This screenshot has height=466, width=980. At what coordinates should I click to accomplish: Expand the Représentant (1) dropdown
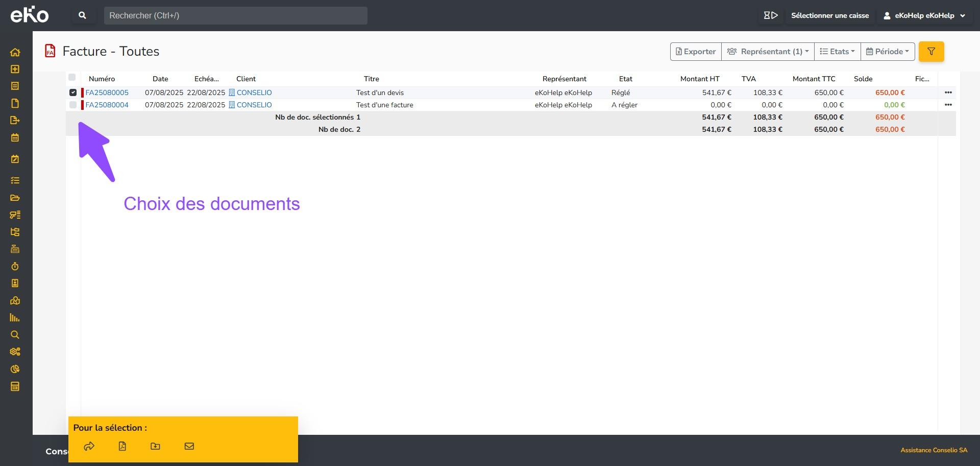pyautogui.click(x=768, y=52)
